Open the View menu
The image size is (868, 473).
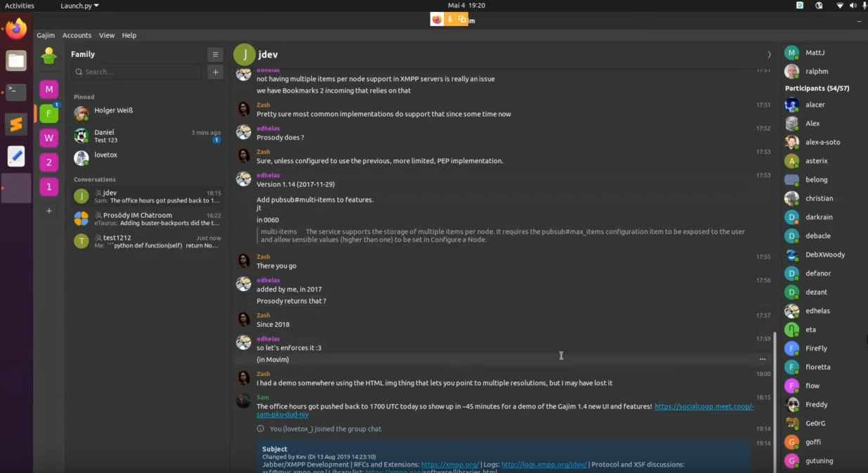107,35
